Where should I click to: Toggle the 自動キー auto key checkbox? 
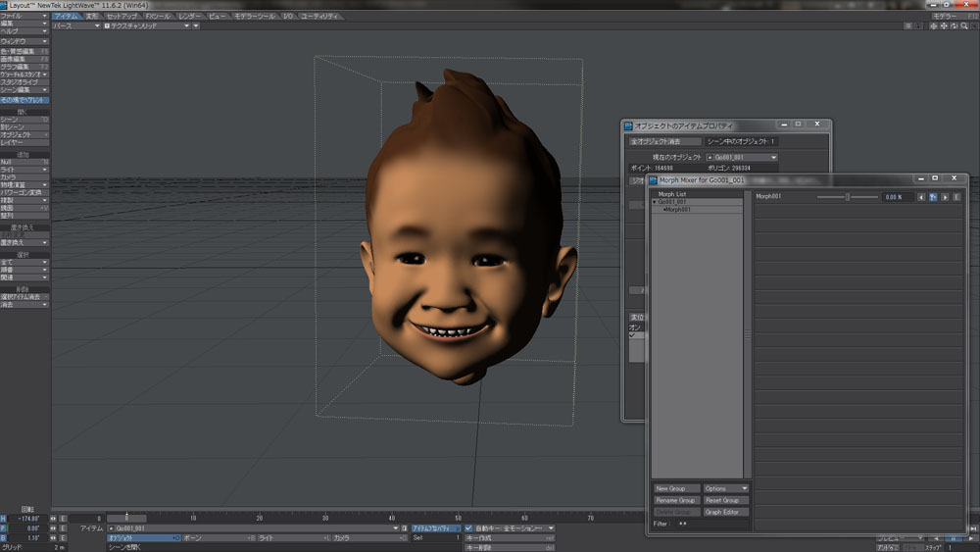(x=468, y=528)
